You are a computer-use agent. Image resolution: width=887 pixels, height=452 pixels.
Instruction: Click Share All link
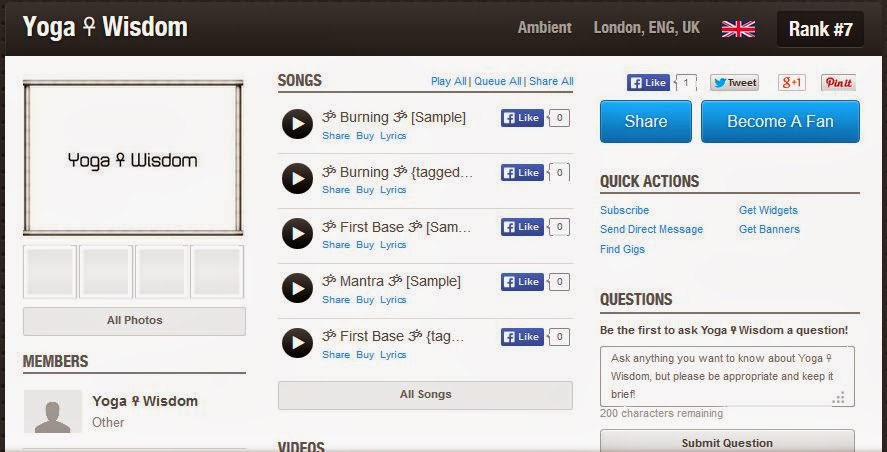552,81
